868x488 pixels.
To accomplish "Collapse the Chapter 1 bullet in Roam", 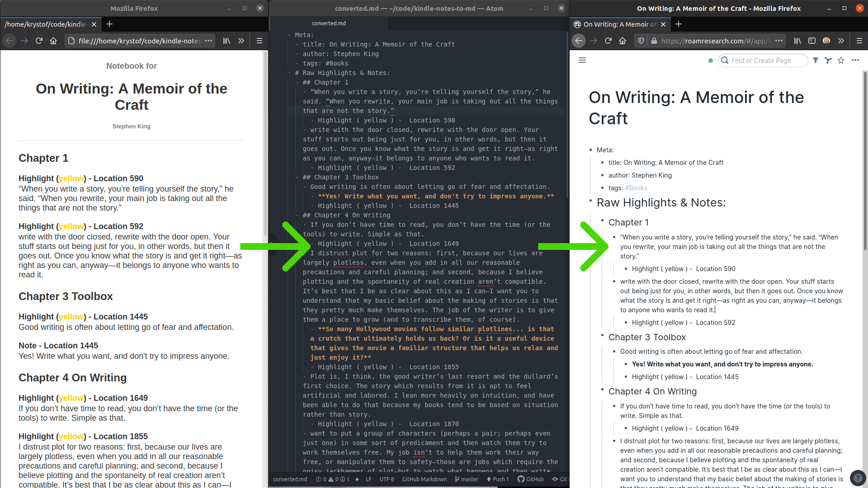I will click(x=602, y=220).
